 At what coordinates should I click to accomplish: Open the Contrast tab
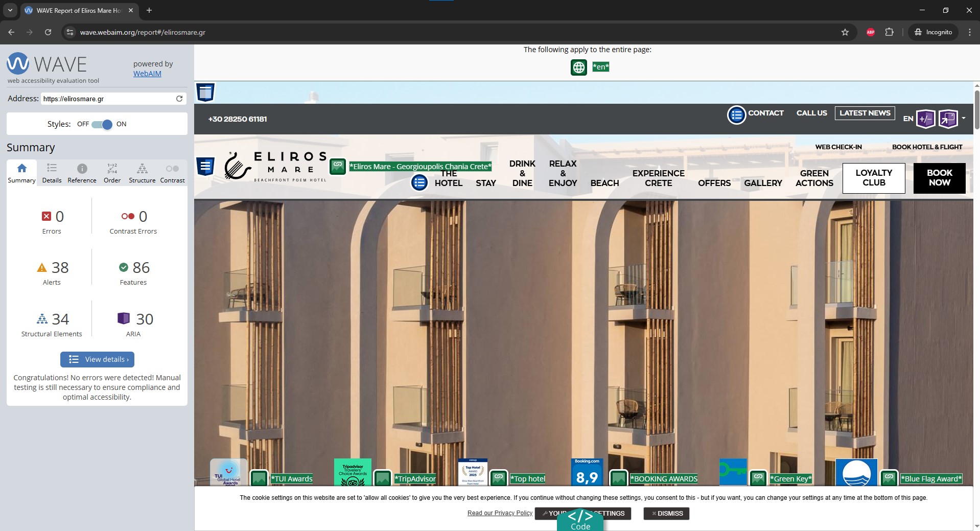tap(172, 173)
